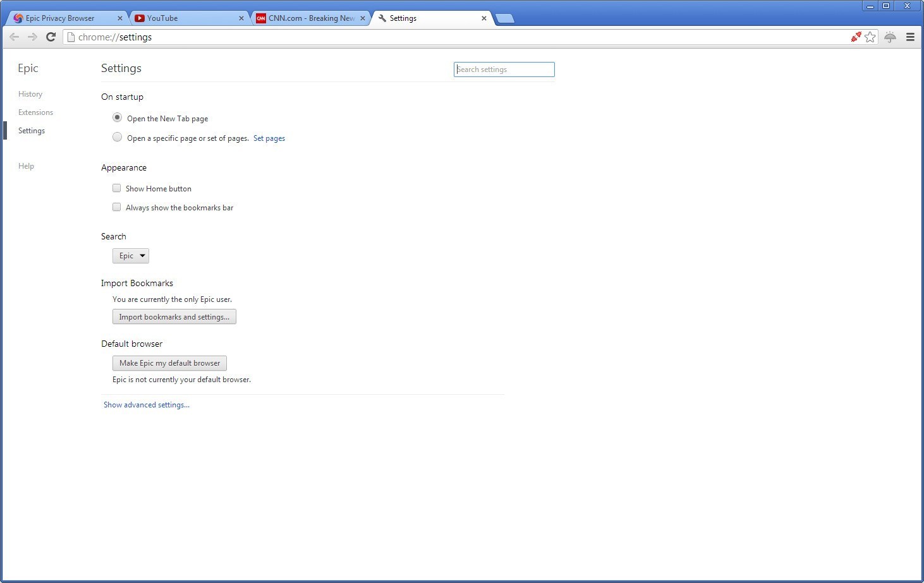
Task: Reload the current page
Action: click(x=51, y=37)
